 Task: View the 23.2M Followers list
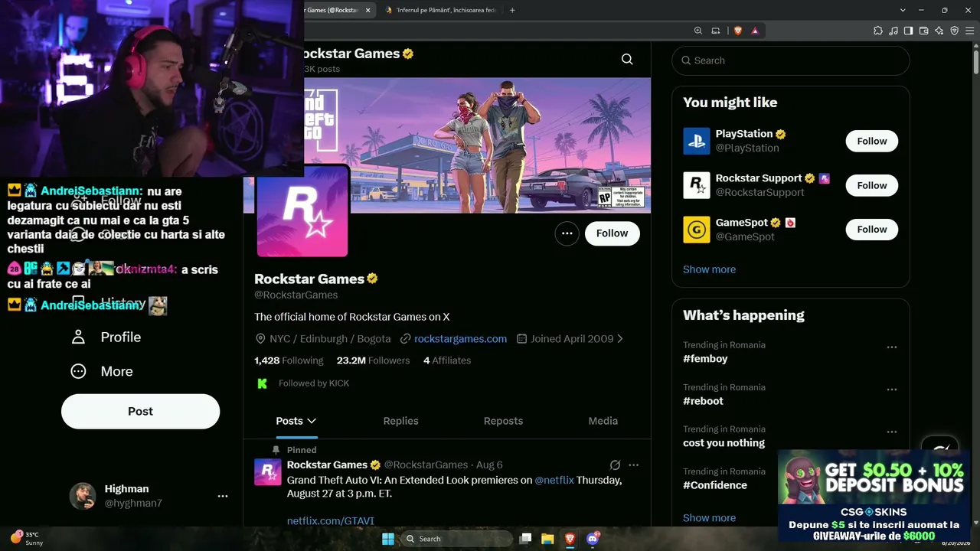click(x=373, y=360)
